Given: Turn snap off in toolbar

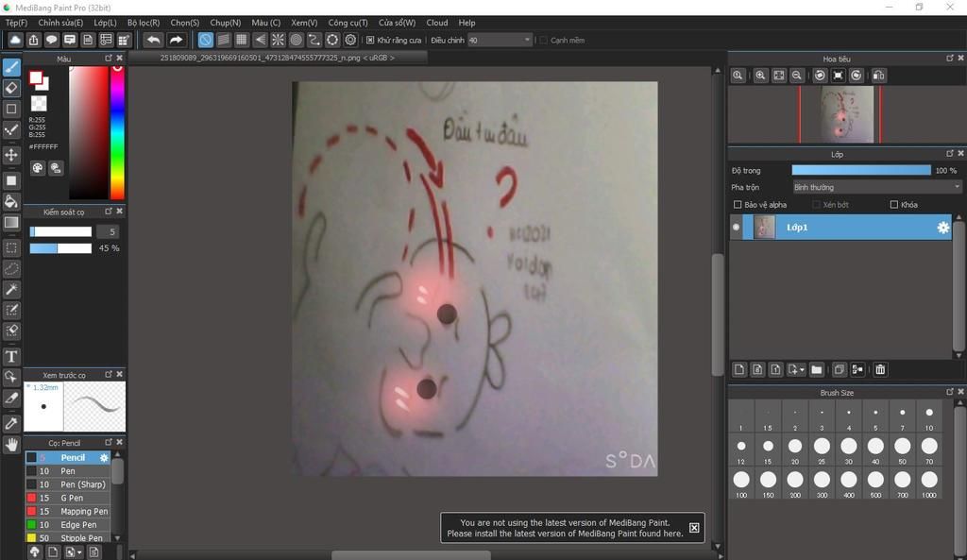Looking at the screenshot, I should click(x=205, y=40).
